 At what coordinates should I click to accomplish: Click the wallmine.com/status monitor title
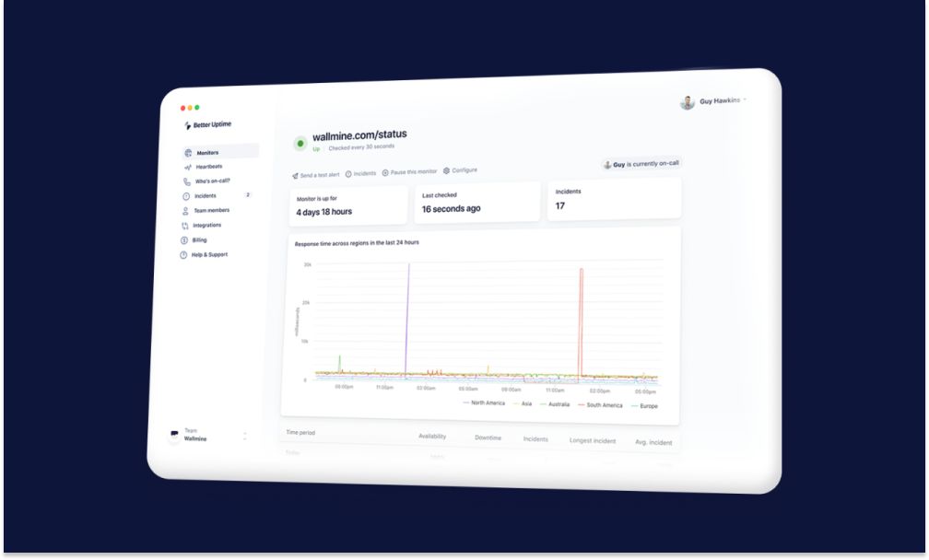point(359,135)
